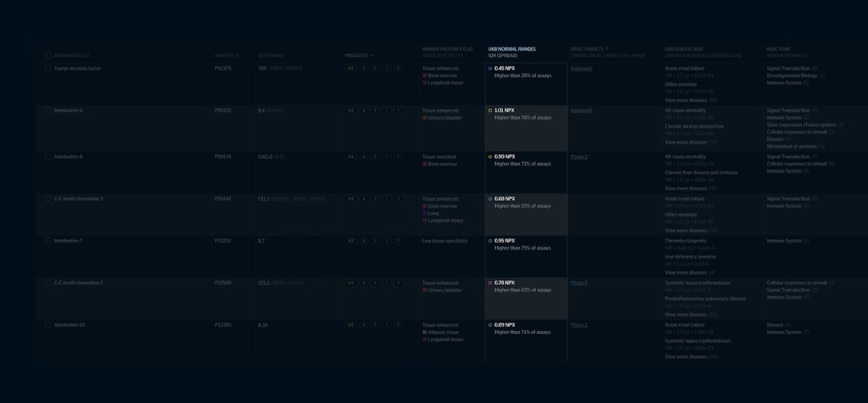This screenshot has height=403, width=868.
Task: Select the Interleukin-6 row checkbox
Action: point(48,111)
